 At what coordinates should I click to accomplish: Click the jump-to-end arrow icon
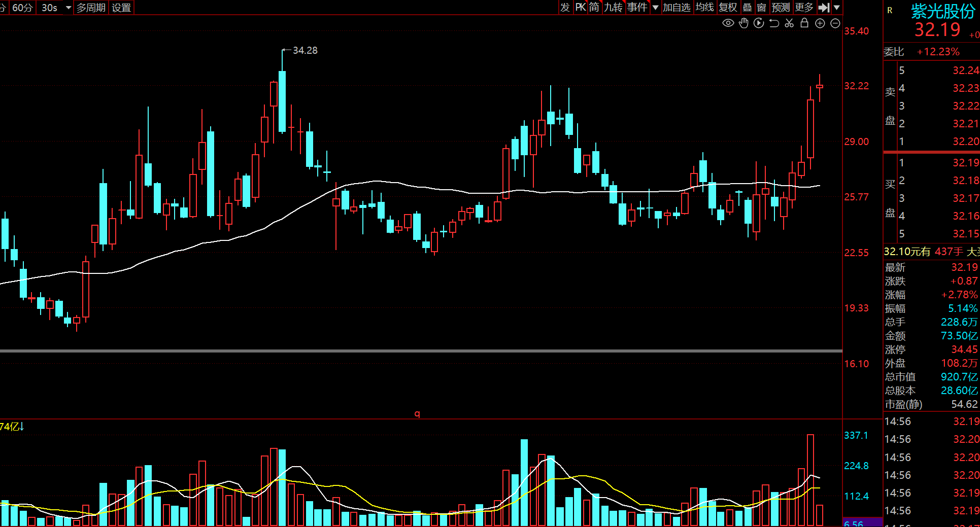(824, 8)
